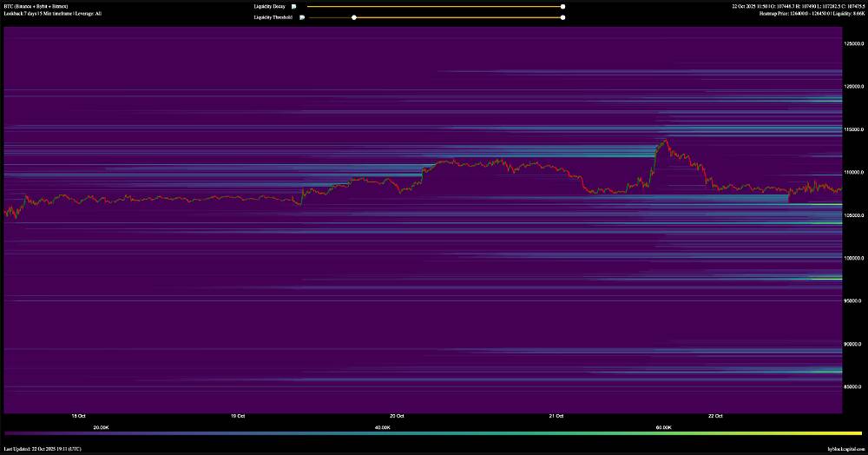
Task: Click the Last Updated timestamp text
Action: (43, 449)
